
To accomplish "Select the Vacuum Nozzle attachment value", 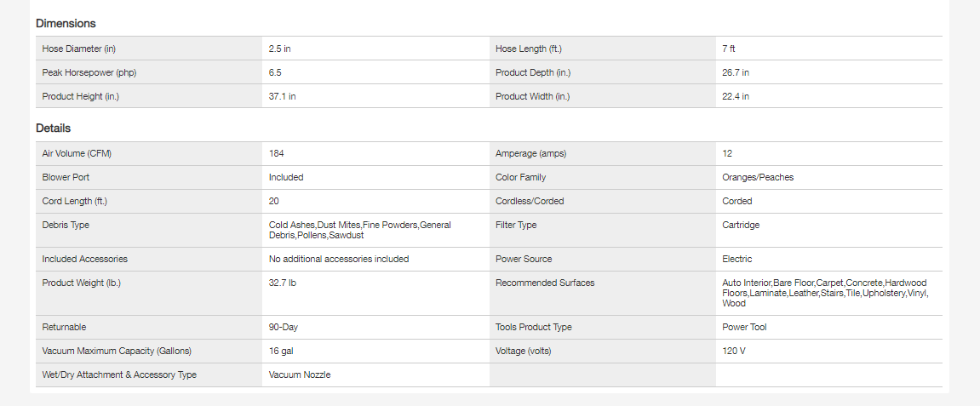I will (300, 375).
